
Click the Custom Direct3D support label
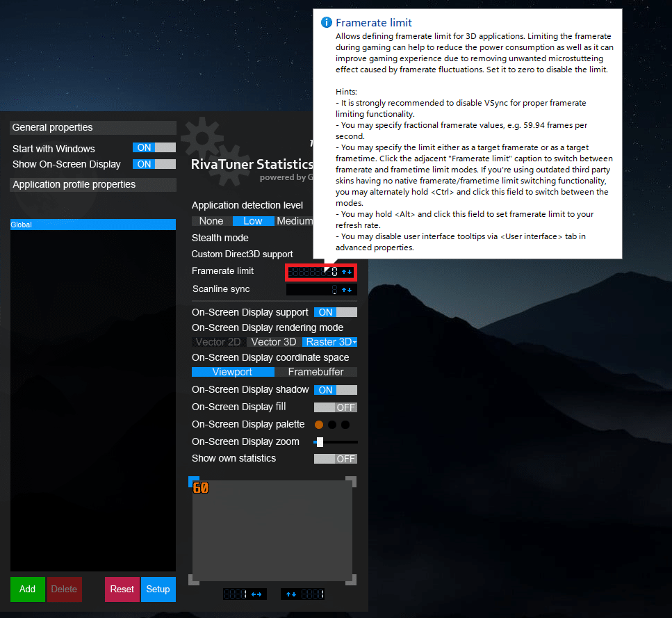click(x=242, y=254)
